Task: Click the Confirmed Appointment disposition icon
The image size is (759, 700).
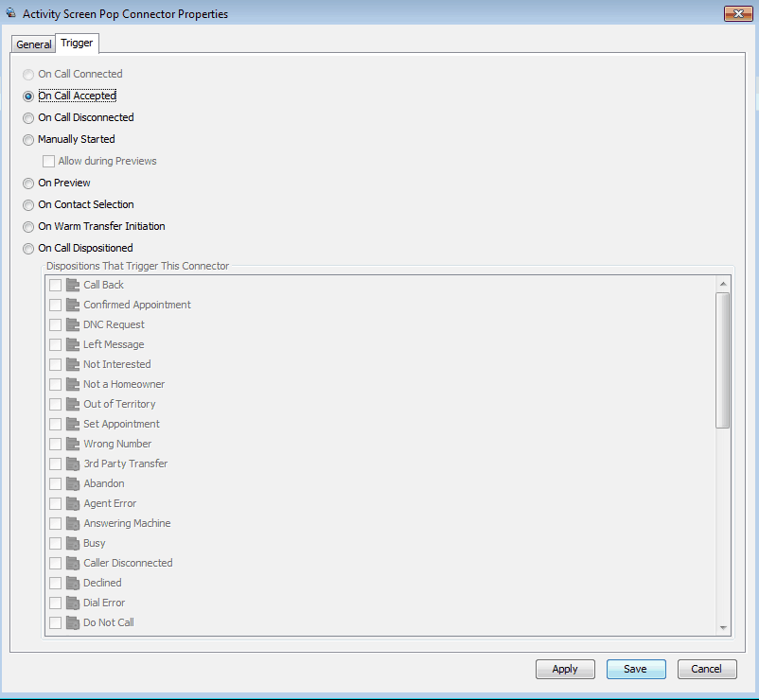Action: click(73, 305)
